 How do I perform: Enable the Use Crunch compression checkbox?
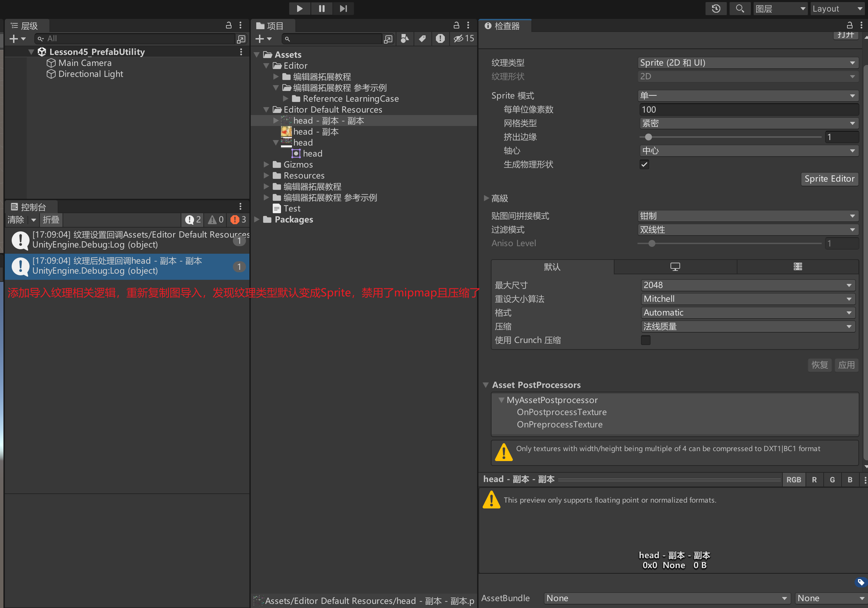[x=646, y=340]
